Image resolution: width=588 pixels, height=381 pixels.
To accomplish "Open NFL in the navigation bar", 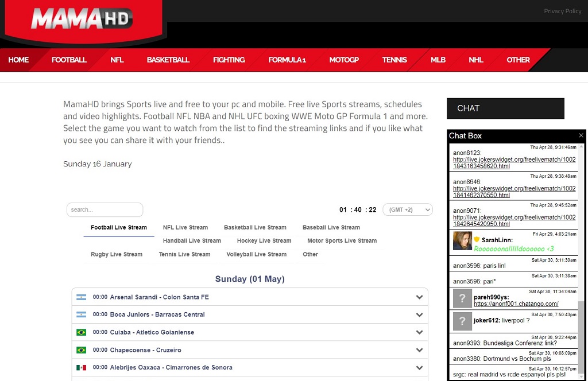I will 117,60.
